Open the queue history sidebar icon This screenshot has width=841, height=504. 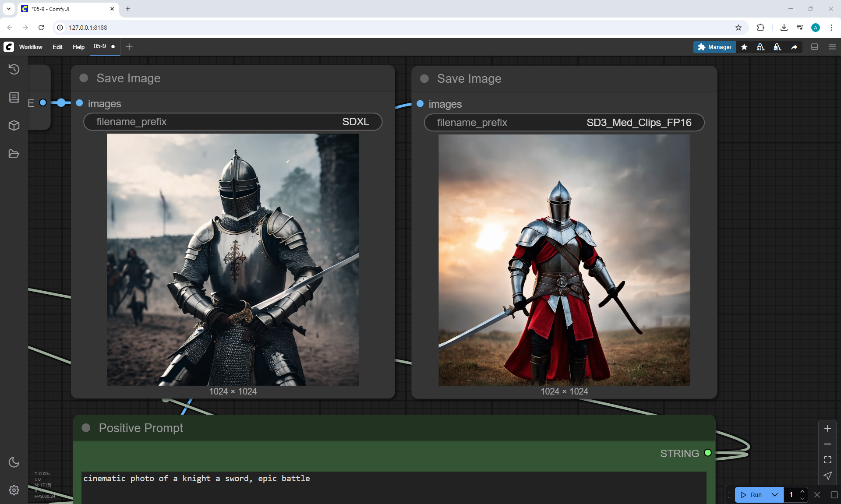[14, 69]
